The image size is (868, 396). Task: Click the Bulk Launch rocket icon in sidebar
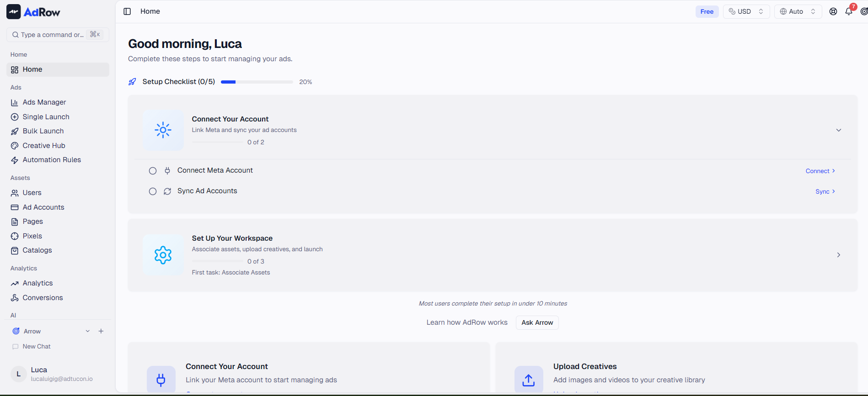(15, 132)
